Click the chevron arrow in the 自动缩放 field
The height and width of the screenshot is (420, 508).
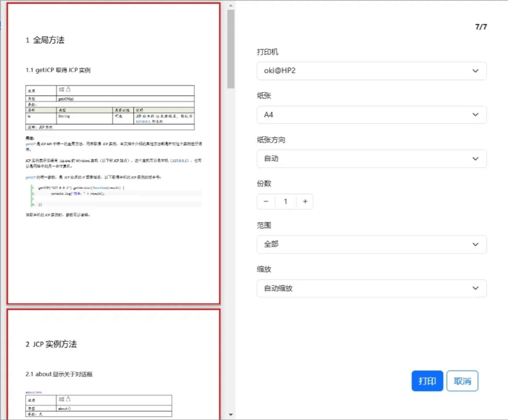tap(475, 288)
